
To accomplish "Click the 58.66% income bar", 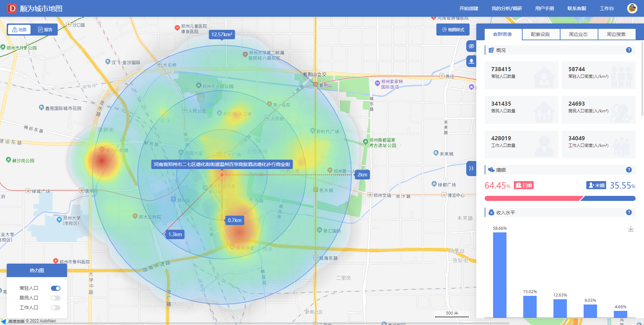I will (499, 274).
